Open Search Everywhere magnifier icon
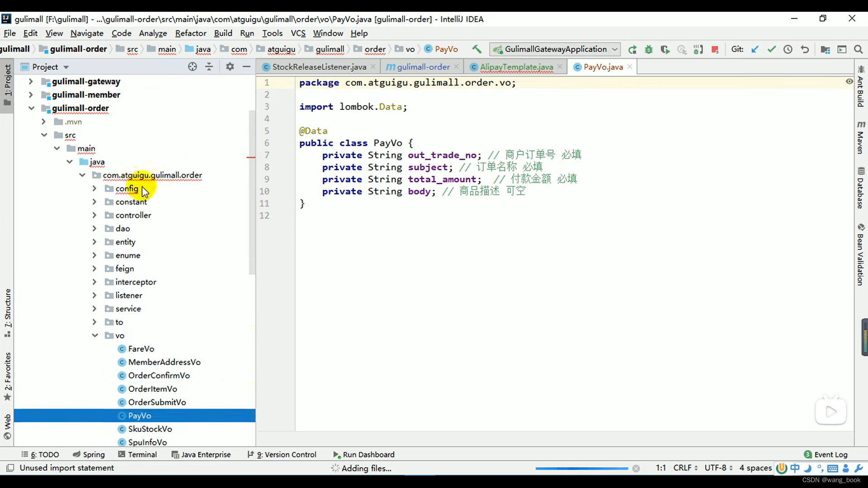 pos(858,49)
